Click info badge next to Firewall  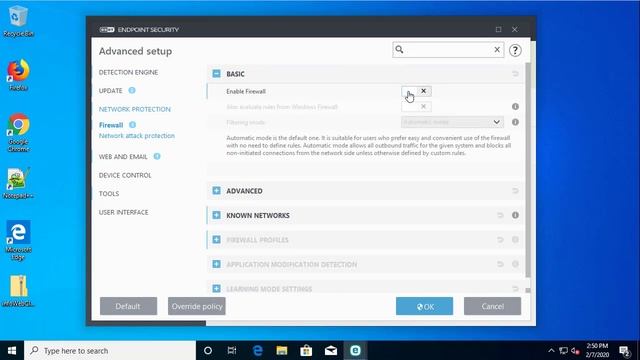pyautogui.click(x=132, y=125)
